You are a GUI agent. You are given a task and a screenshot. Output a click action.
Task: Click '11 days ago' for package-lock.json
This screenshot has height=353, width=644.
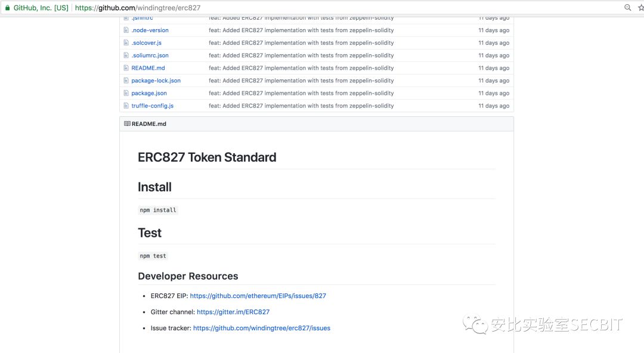494,80
